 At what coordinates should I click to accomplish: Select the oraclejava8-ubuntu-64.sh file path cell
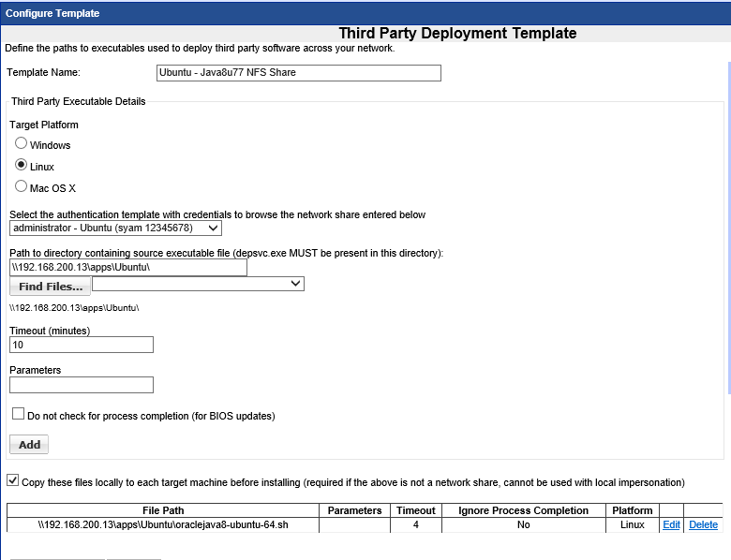point(163,525)
